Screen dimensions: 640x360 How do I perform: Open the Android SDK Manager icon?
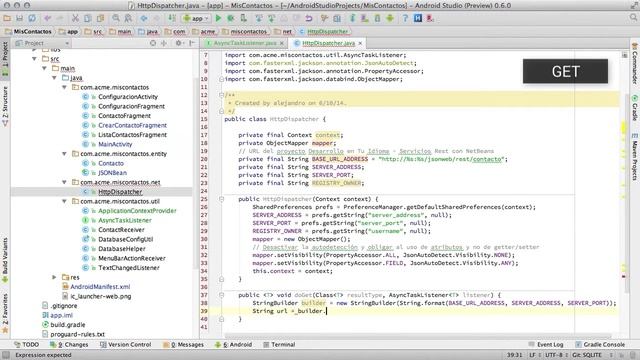point(378,18)
